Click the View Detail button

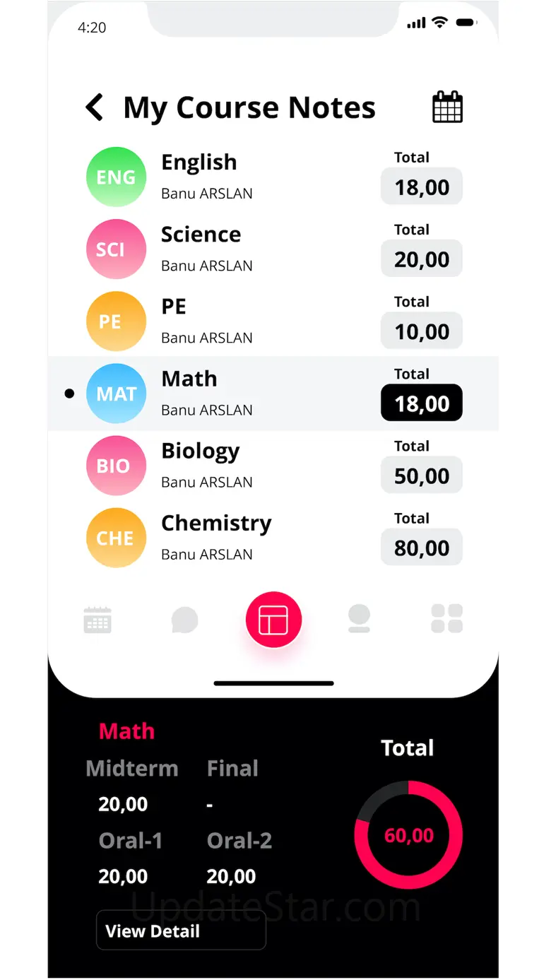[x=181, y=931]
